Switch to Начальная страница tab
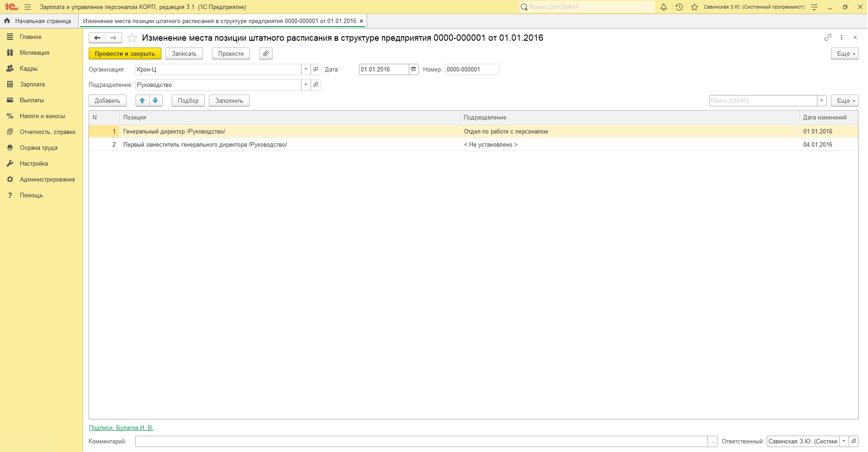 coord(39,21)
